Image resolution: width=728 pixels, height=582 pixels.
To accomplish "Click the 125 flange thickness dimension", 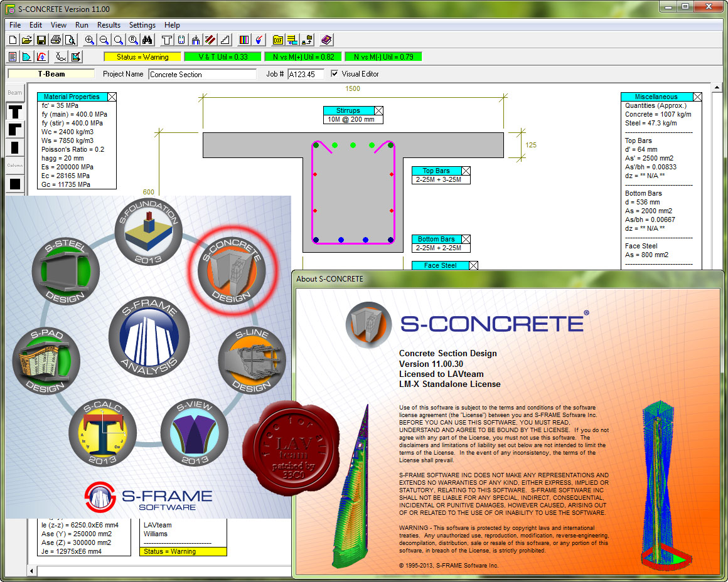I will click(531, 145).
